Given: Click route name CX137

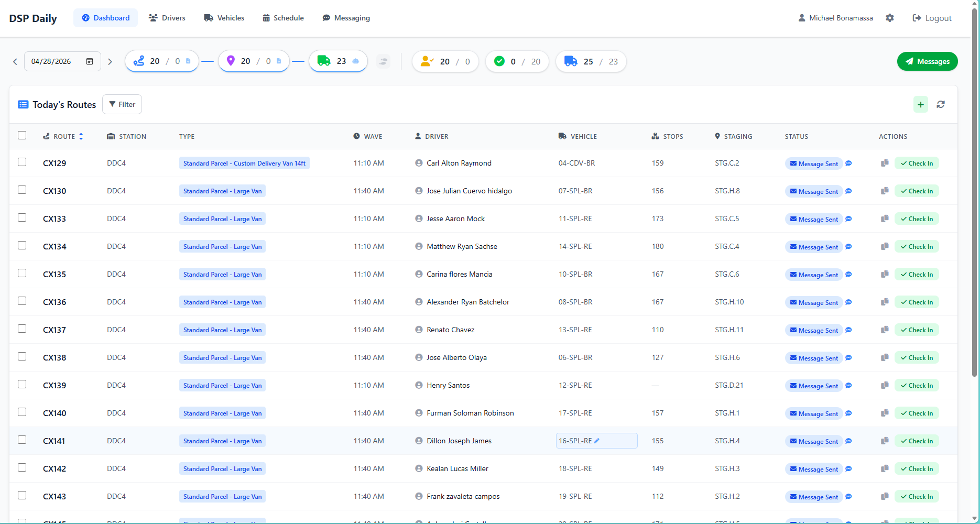Looking at the screenshot, I should (55, 330).
